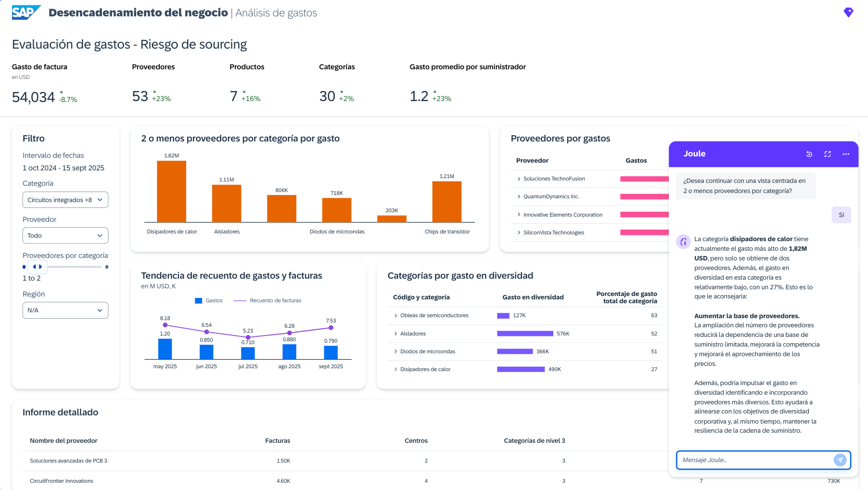The image size is (868, 490).
Task: Click the Aisladores 576K diversity bar
Action: (525, 334)
